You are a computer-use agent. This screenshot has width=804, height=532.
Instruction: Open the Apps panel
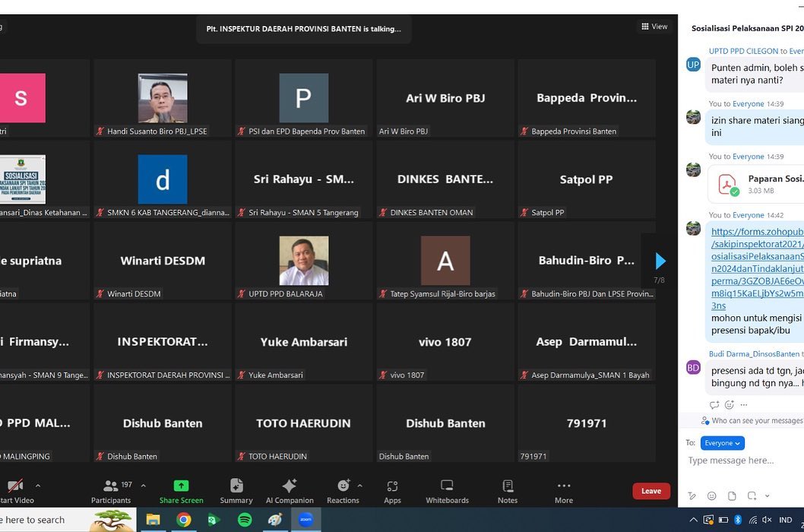click(x=392, y=491)
